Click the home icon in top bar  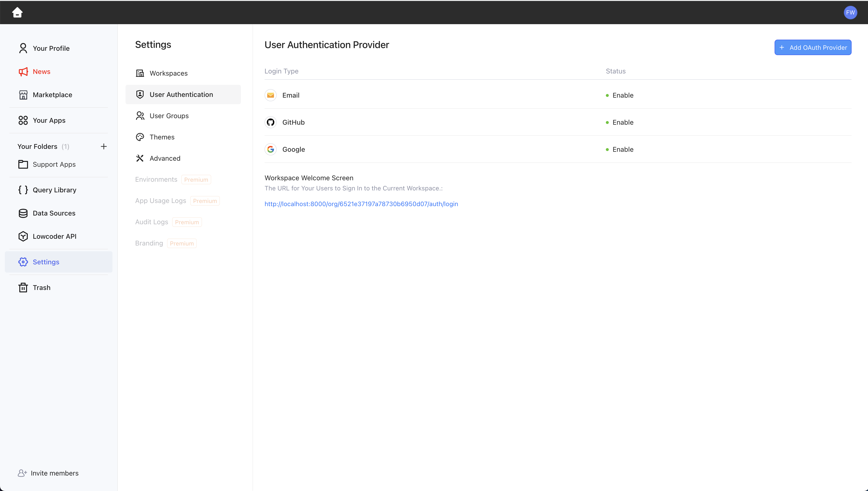point(17,13)
